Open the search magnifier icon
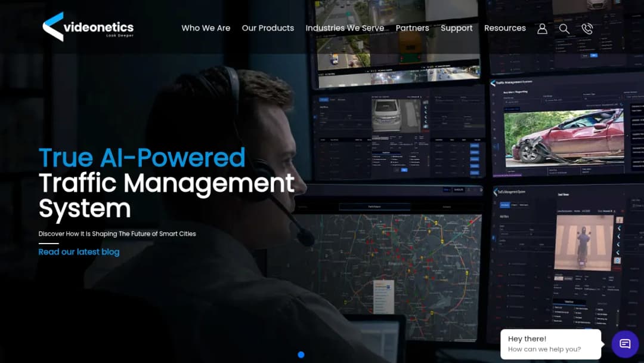 (x=564, y=29)
